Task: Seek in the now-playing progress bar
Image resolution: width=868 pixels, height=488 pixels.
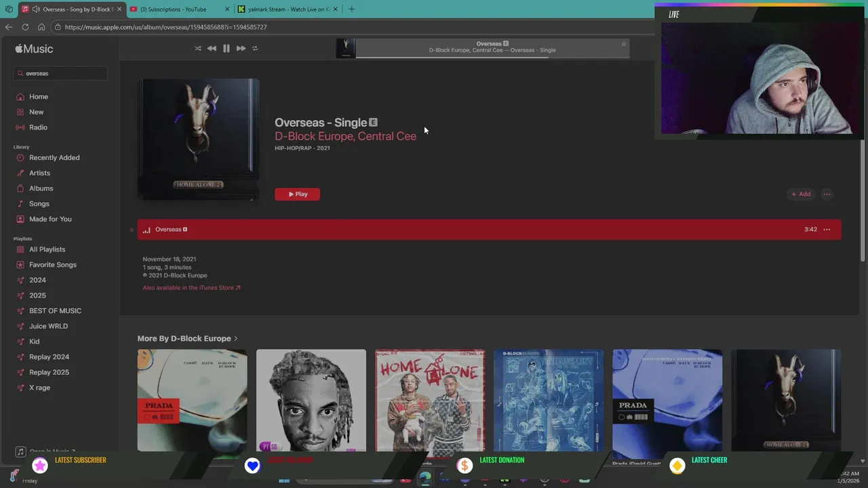Action: pyautogui.click(x=492, y=58)
